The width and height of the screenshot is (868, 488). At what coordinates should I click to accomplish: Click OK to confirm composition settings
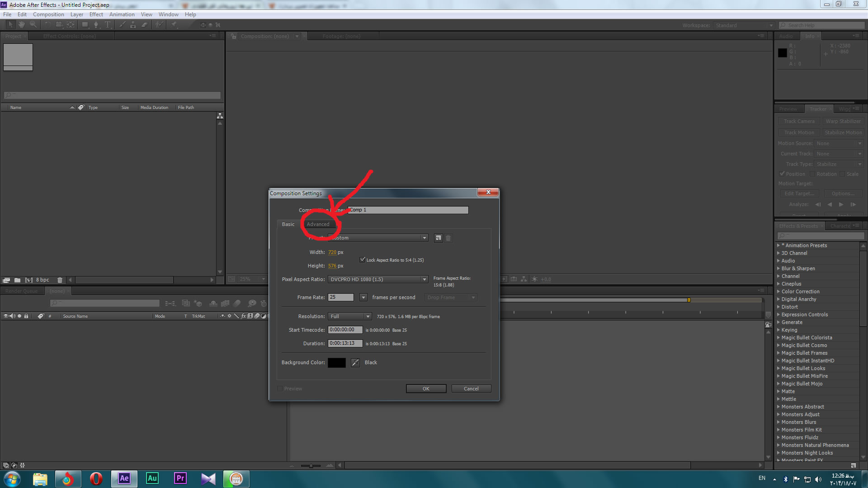(426, 388)
